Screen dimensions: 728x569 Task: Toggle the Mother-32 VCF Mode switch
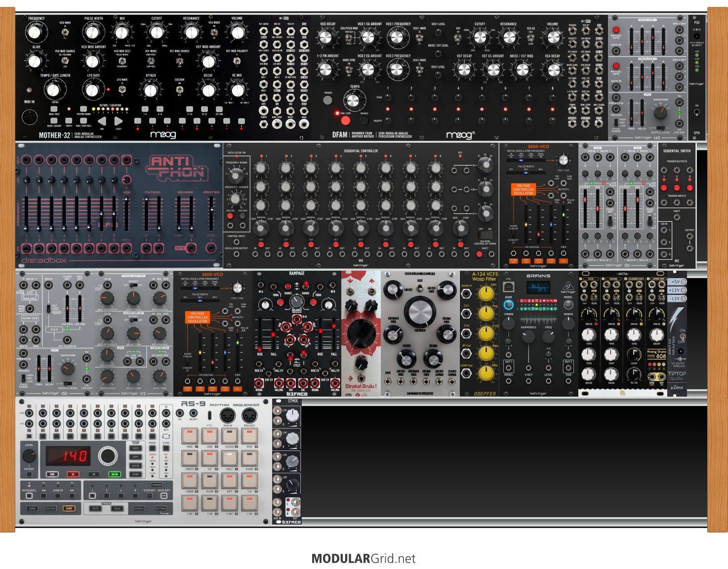pyautogui.click(x=151, y=61)
